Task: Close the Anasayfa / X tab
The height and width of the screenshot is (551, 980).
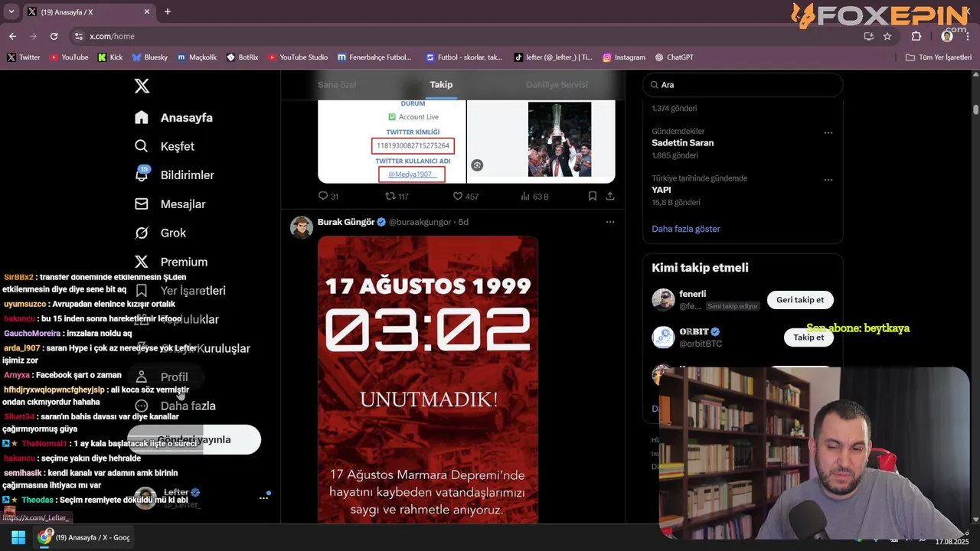Action: tap(148, 11)
